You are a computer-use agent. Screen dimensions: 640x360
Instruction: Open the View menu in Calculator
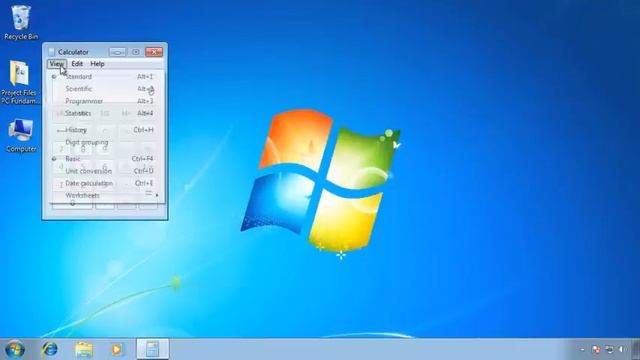click(57, 64)
